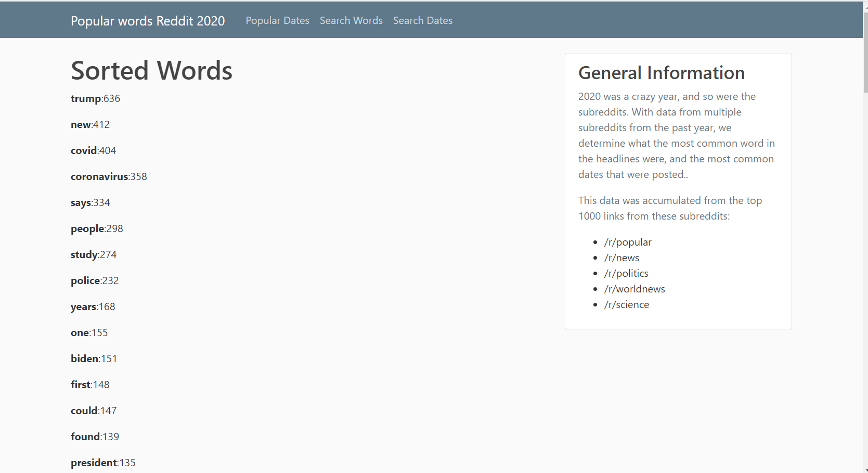Click the /r/science list item
Image resolution: width=868 pixels, height=473 pixels.
[626, 304]
